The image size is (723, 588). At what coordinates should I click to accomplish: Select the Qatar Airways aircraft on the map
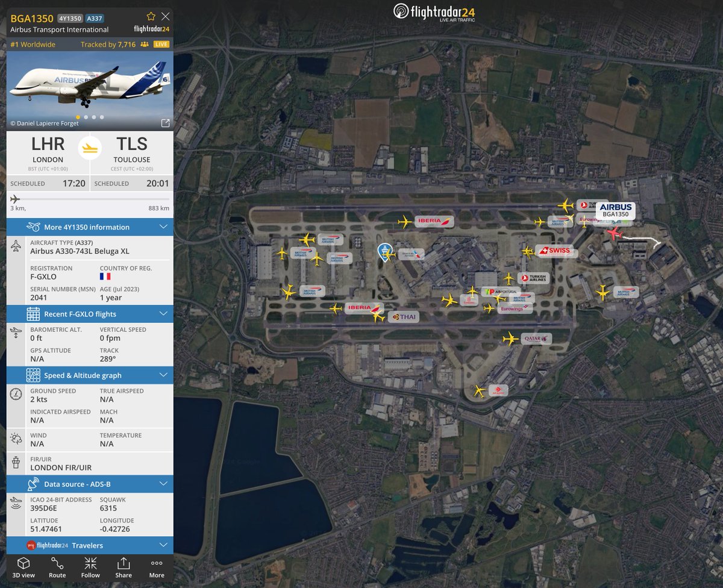(510, 339)
